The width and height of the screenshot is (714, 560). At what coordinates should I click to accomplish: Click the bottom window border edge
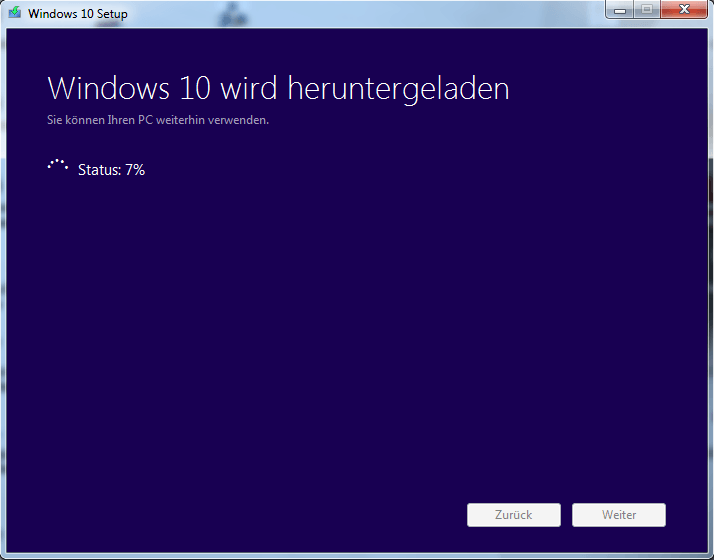point(357,556)
